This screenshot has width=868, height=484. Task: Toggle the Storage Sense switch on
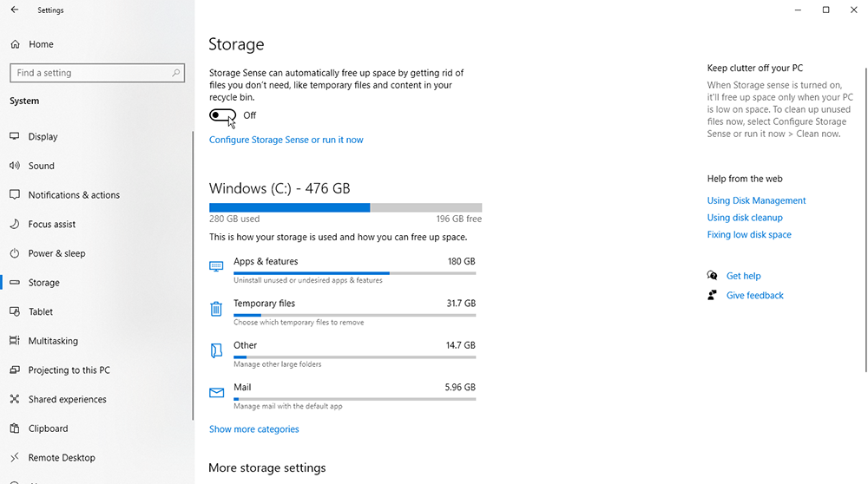(x=222, y=115)
